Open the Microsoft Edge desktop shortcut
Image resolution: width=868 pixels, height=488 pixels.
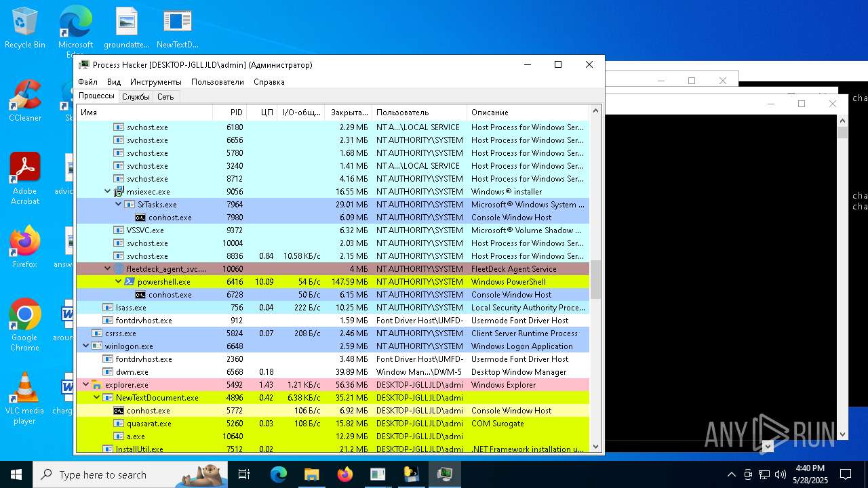click(x=75, y=30)
